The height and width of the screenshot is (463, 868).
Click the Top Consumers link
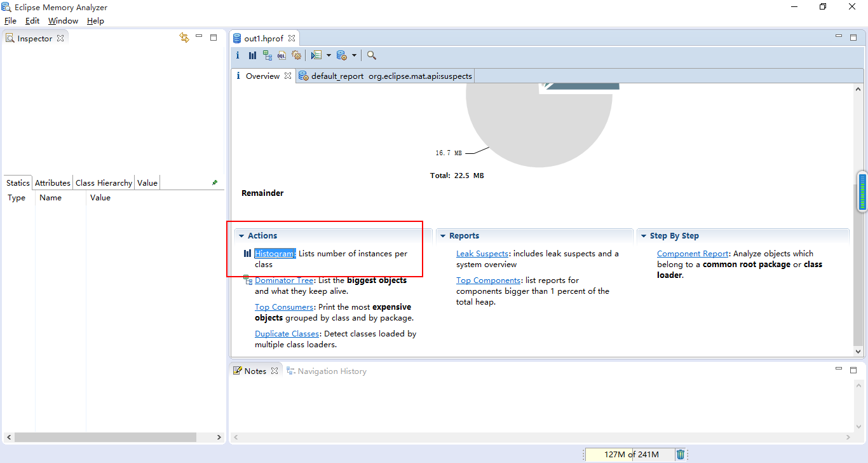(x=283, y=307)
